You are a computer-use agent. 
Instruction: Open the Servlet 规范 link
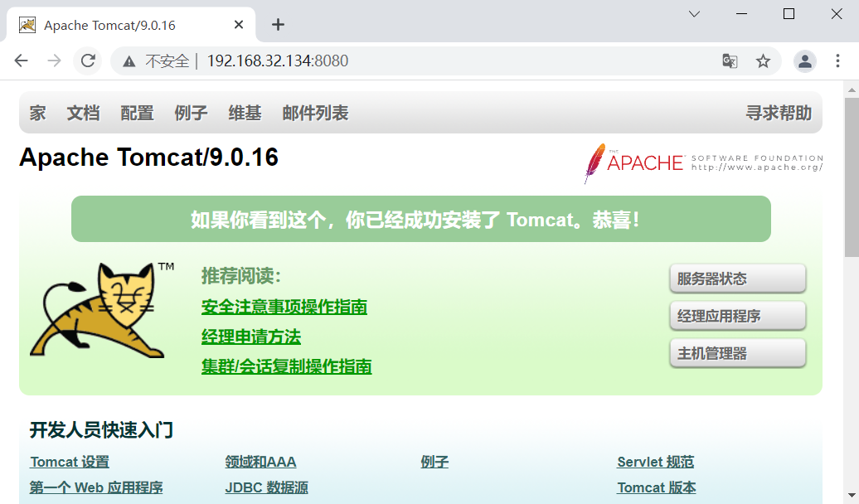[656, 462]
